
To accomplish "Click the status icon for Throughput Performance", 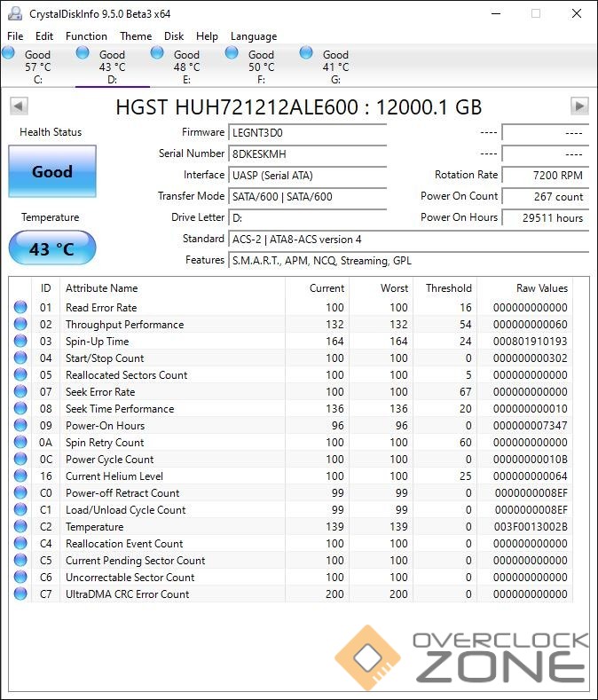I will (x=20, y=324).
